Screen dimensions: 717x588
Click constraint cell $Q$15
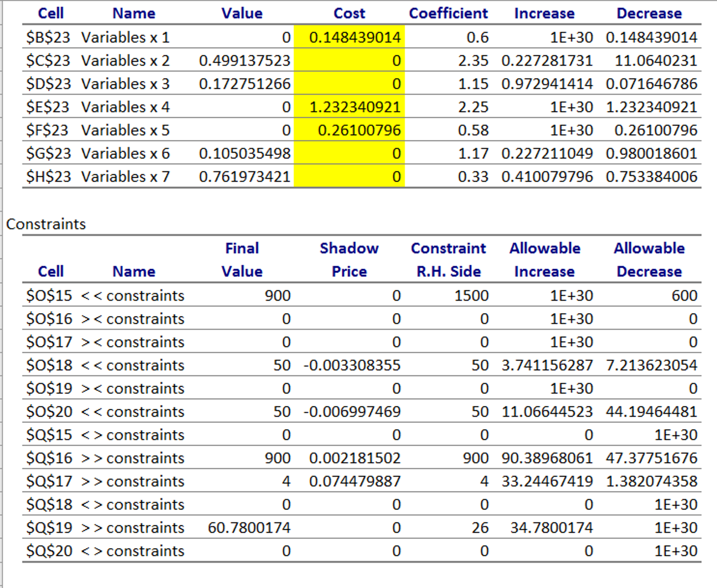coord(49,435)
